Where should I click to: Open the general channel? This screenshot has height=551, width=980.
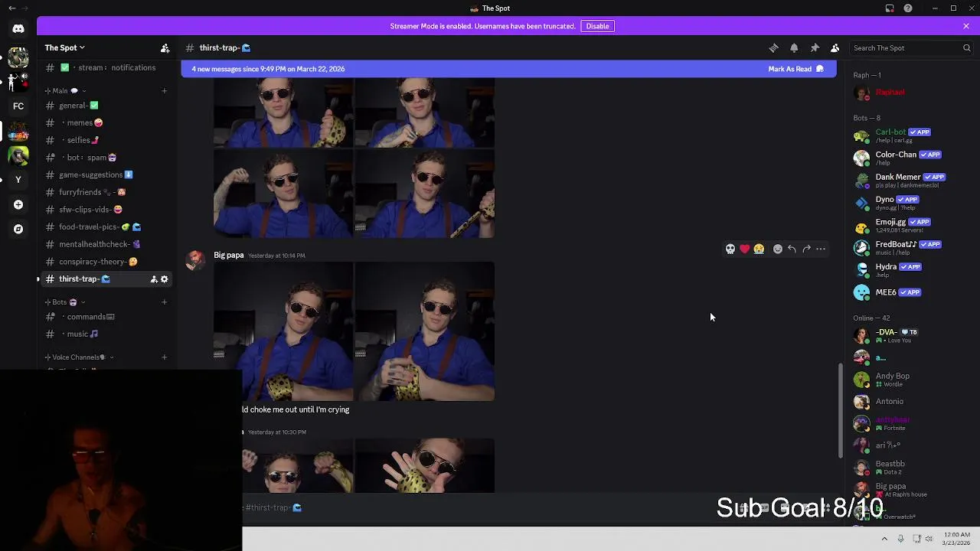(106, 106)
